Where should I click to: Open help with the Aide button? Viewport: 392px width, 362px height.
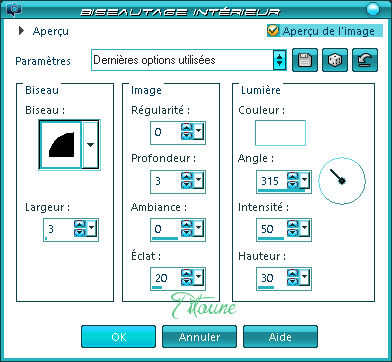coord(280,337)
